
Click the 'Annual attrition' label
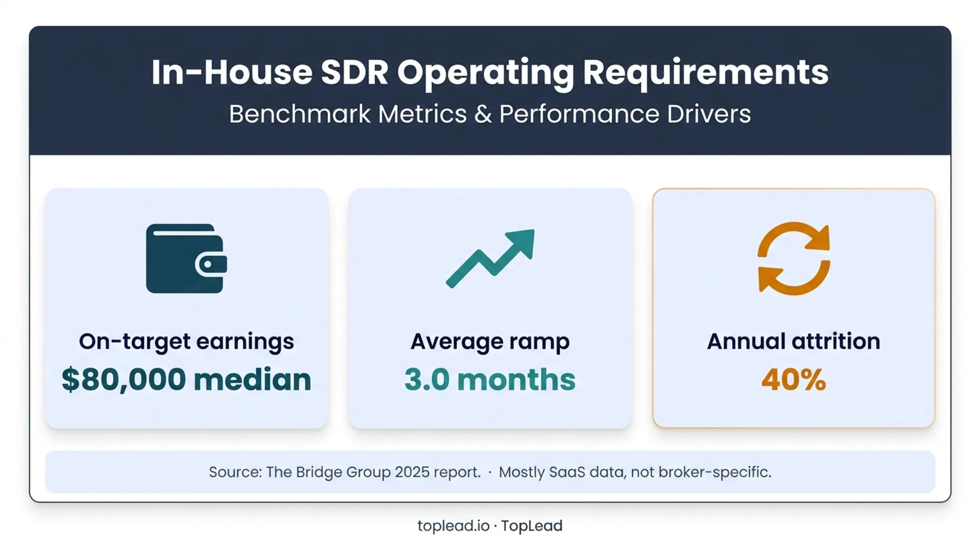point(794,341)
